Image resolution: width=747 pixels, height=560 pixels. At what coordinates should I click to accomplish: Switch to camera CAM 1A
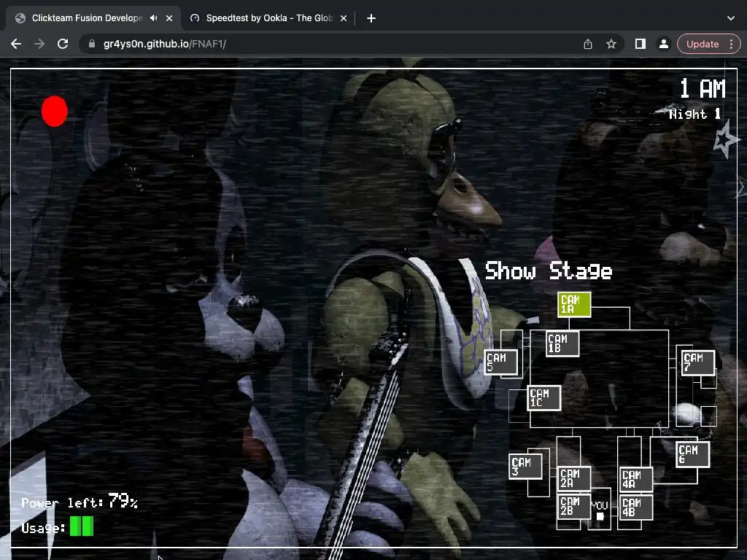point(574,304)
